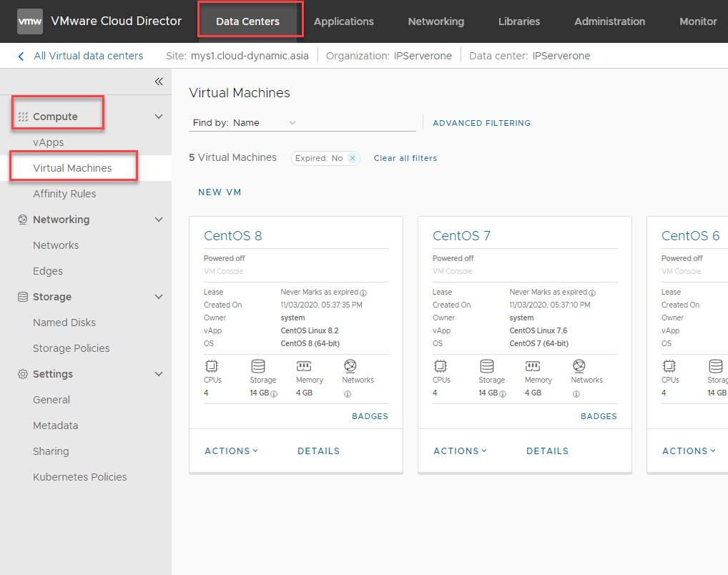Image resolution: width=728 pixels, height=575 pixels.
Task: Click CentOS 7 CPUs chip icon
Action: click(x=440, y=366)
